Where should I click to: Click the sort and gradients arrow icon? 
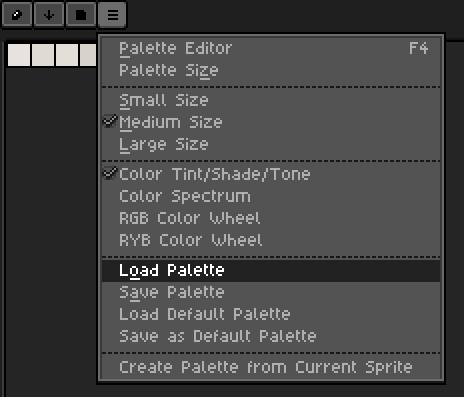pos(49,15)
